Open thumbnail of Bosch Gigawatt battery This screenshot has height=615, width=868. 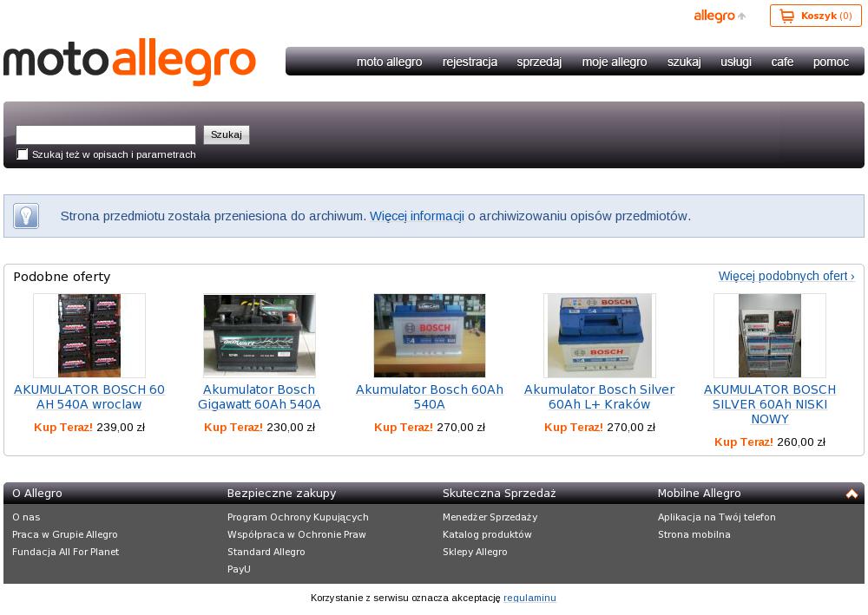pos(259,336)
